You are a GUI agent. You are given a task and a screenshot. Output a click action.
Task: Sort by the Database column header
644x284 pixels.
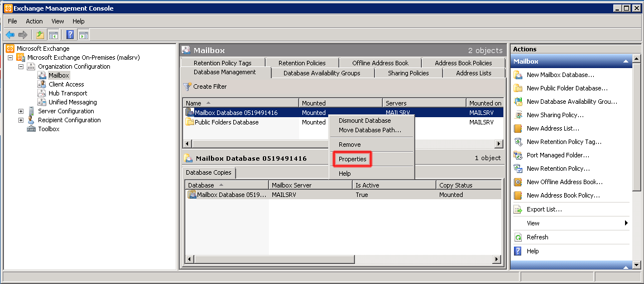(x=227, y=185)
